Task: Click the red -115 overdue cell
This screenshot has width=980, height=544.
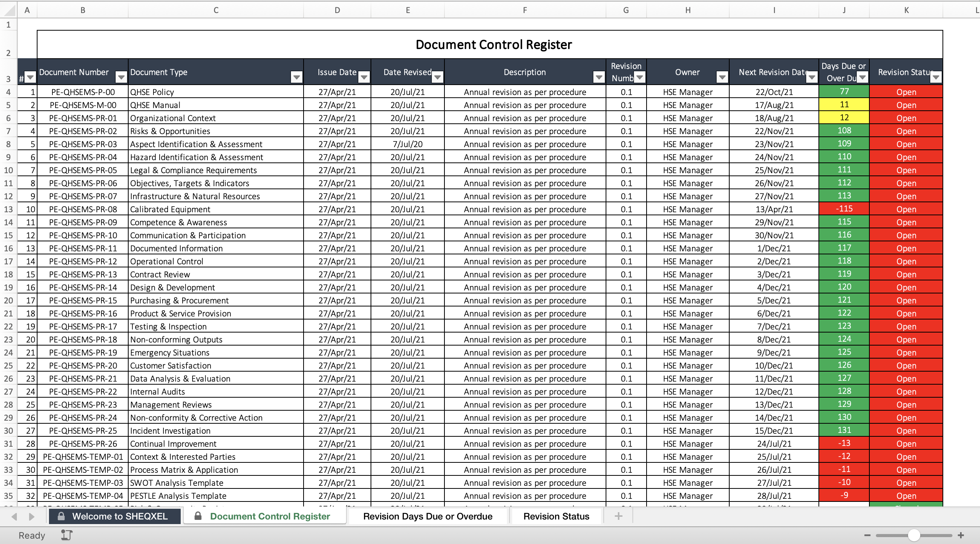Action: click(x=844, y=209)
